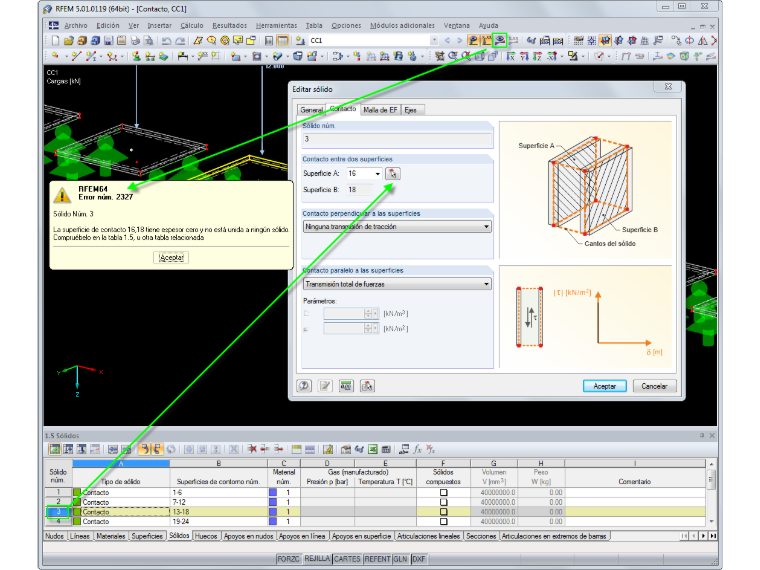This screenshot has width=760, height=570.
Task: Click blue material color swatch in row 2
Action: pyautogui.click(x=273, y=502)
